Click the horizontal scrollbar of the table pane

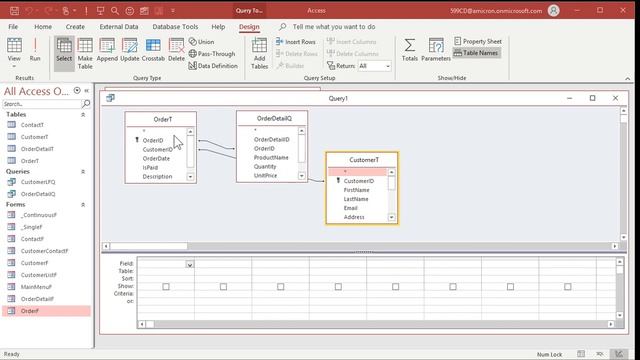pyautogui.click(x=360, y=246)
